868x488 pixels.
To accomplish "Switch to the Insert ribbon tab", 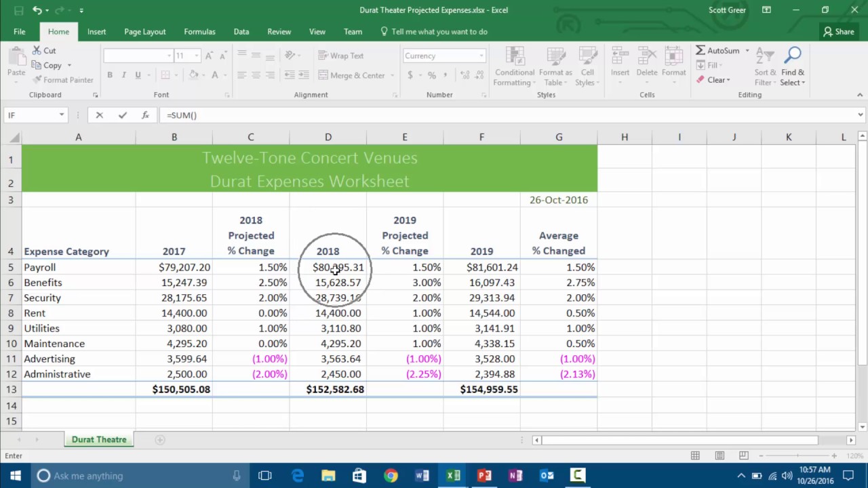I will [x=96, y=32].
